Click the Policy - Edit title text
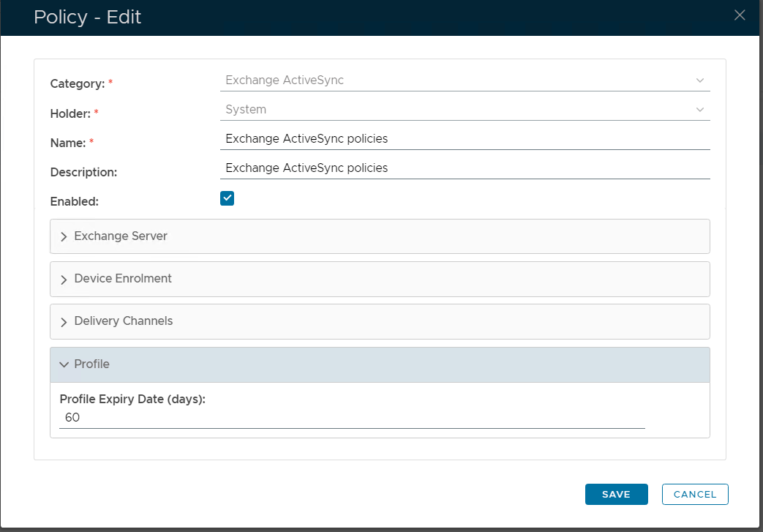Viewport: 763px width, 532px height. [x=88, y=18]
